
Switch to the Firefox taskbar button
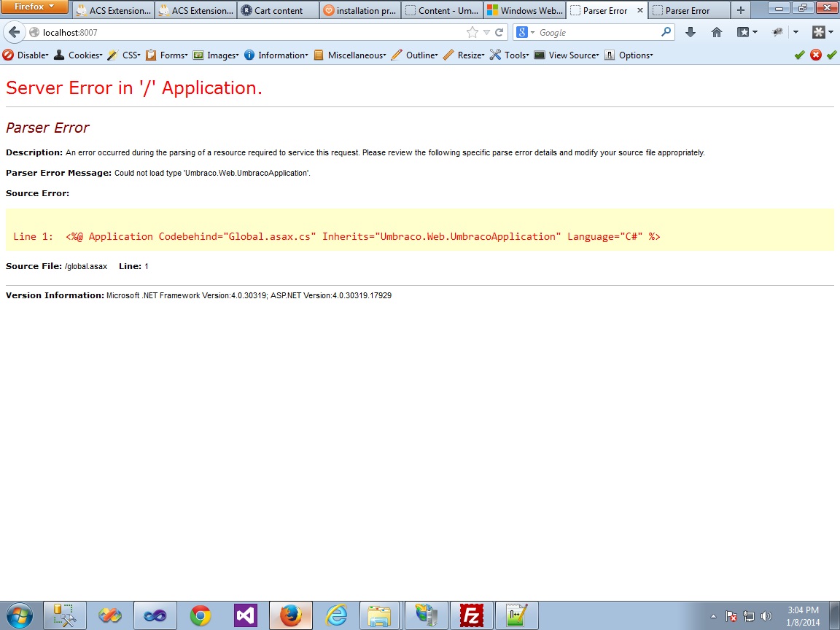[x=291, y=616]
